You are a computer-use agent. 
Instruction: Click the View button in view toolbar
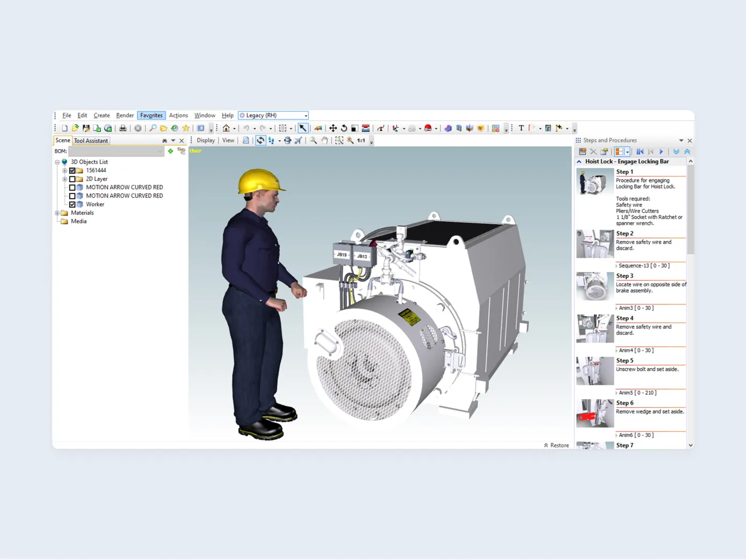(228, 140)
